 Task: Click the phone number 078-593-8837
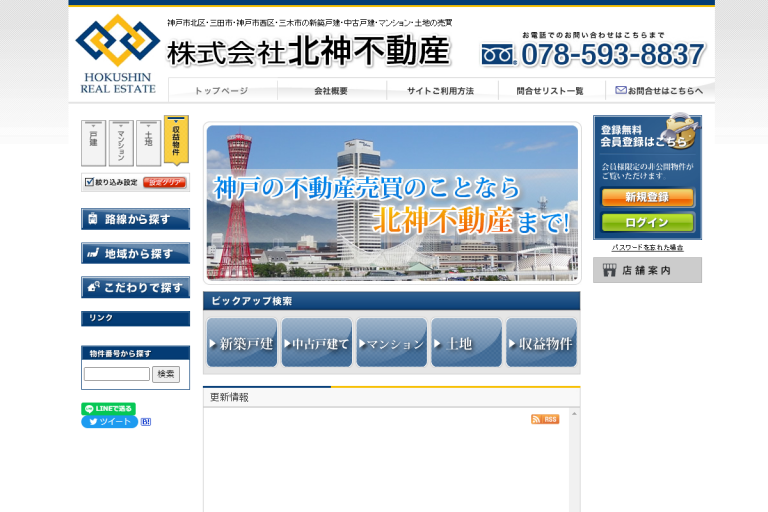612,54
